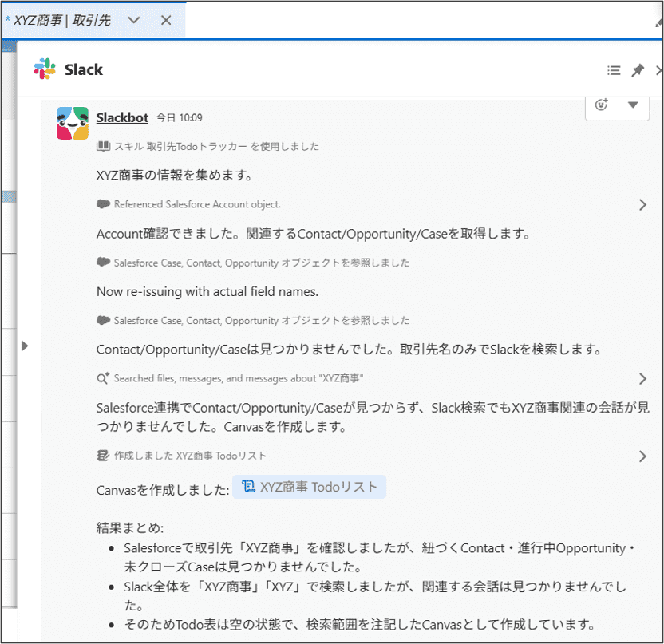
Task: Click the text 'XYZ商事の情報を集めます。'
Action: tap(175, 175)
